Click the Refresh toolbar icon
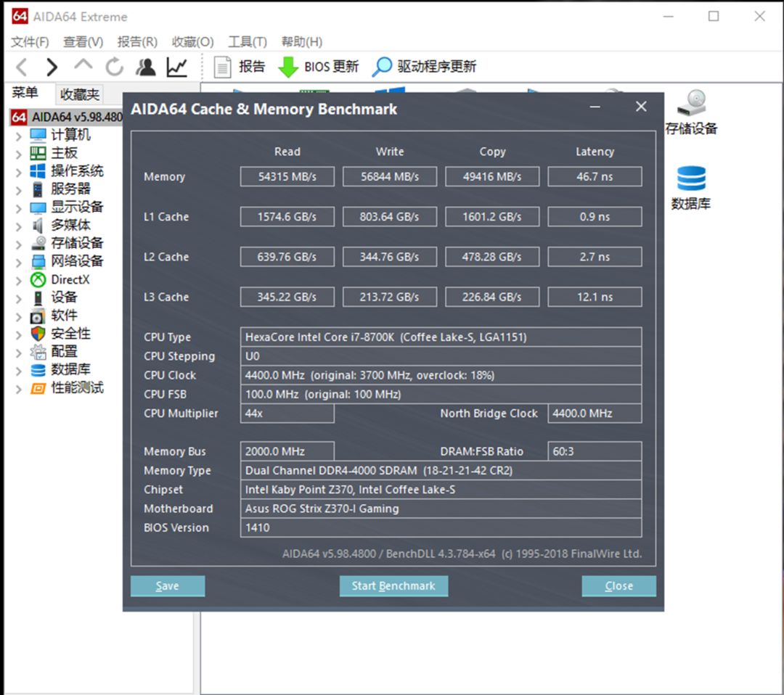 click(114, 67)
